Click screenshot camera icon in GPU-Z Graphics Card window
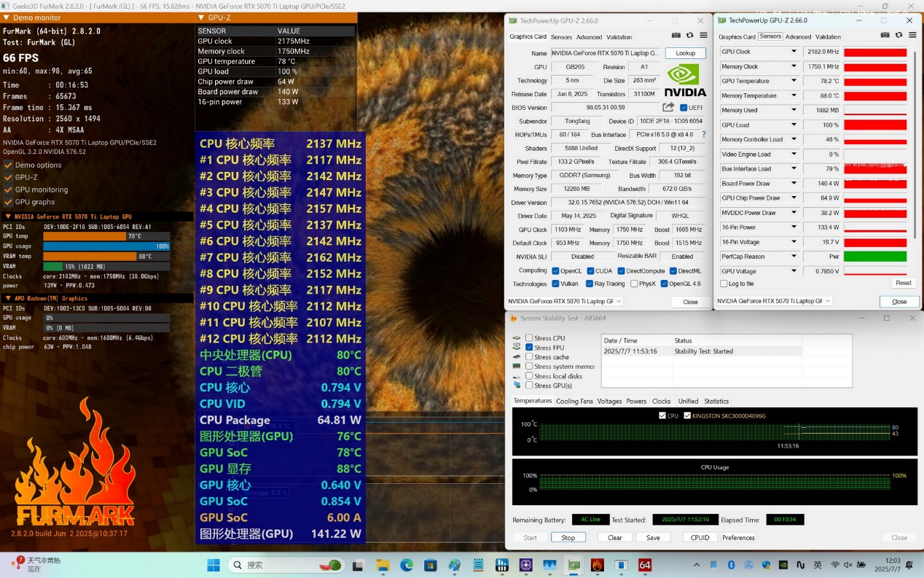 [676, 36]
